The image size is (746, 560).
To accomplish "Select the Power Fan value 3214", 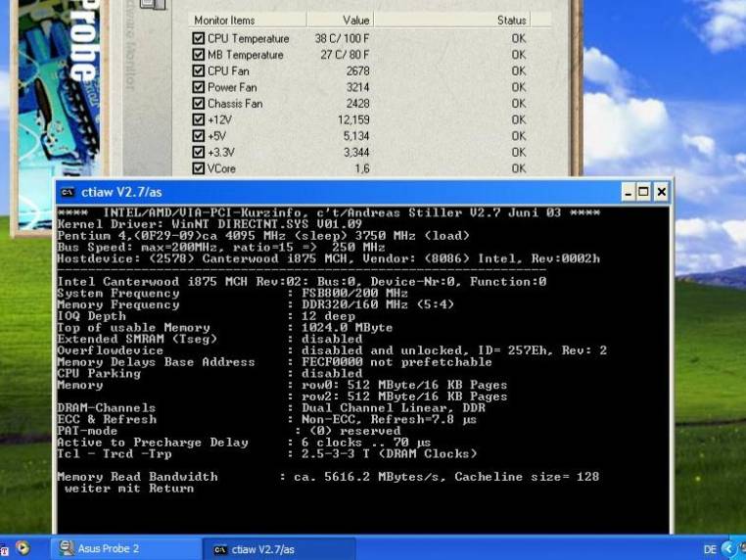I will click(x=357, y=87).
